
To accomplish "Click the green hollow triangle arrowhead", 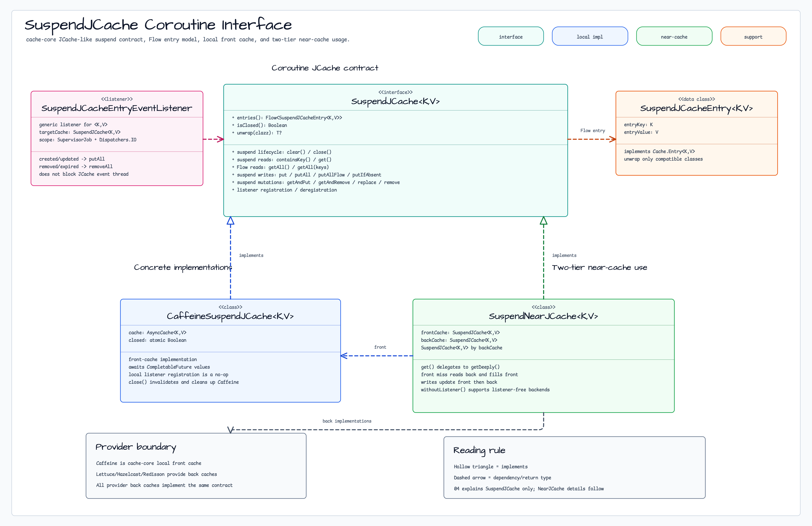I will pos(543,221).
